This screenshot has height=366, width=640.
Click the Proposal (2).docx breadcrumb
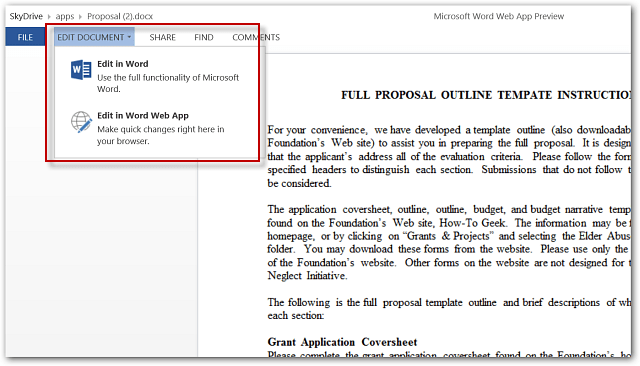120,16
